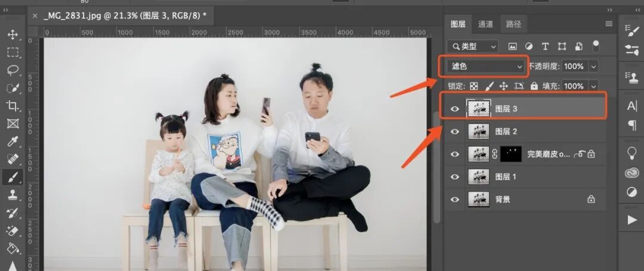644x271 pixels.
Task: Select the Frame tool
Action: 13,124
